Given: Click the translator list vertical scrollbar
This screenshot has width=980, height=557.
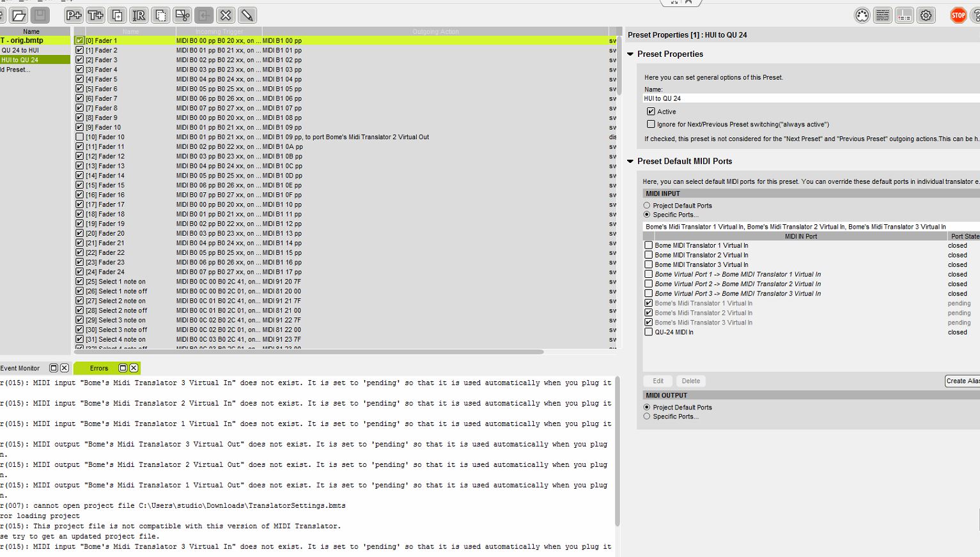Looking at the screenshot, I should pyautogui.click(x=619, y=66).
